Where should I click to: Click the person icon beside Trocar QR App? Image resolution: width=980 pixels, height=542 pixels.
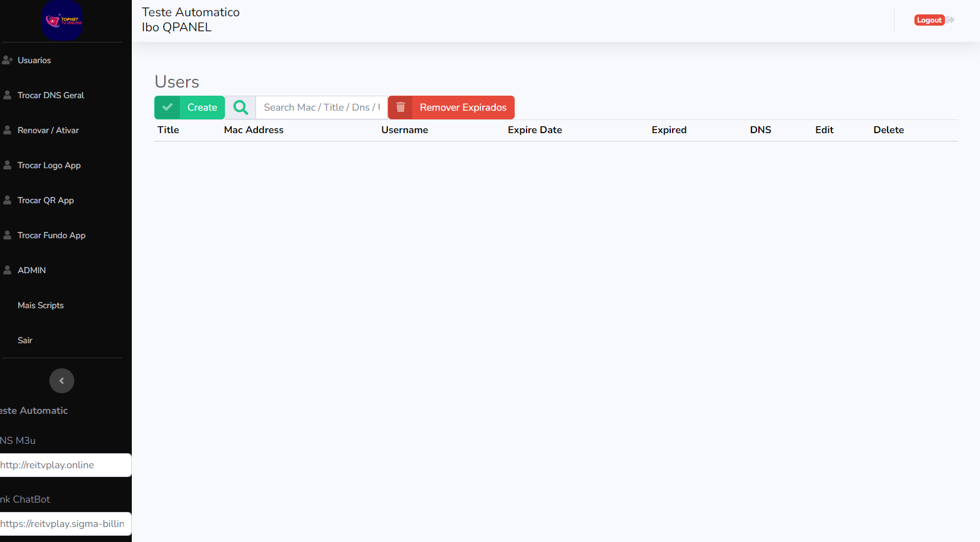click(7, 200)
